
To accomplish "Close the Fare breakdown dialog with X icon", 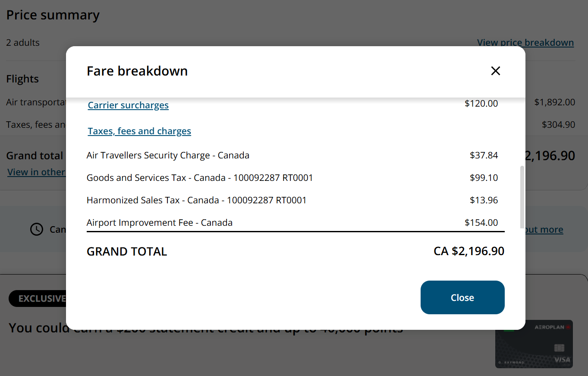I will 495,71.
